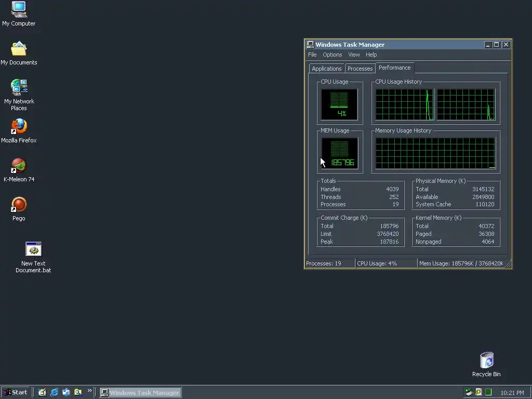Switch to the Processes tab
The image size is (532, 399).
(360, 69)
